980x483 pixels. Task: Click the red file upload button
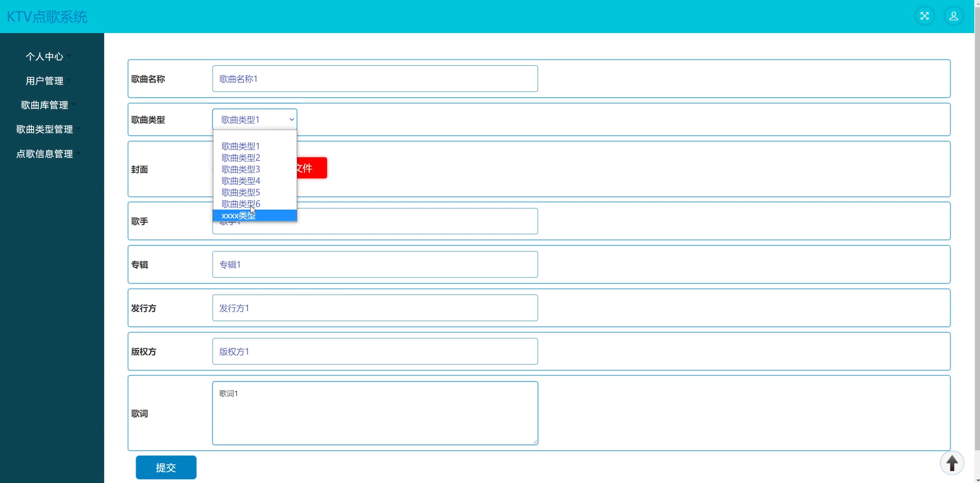pyautogui.click(x=312, y=168)
